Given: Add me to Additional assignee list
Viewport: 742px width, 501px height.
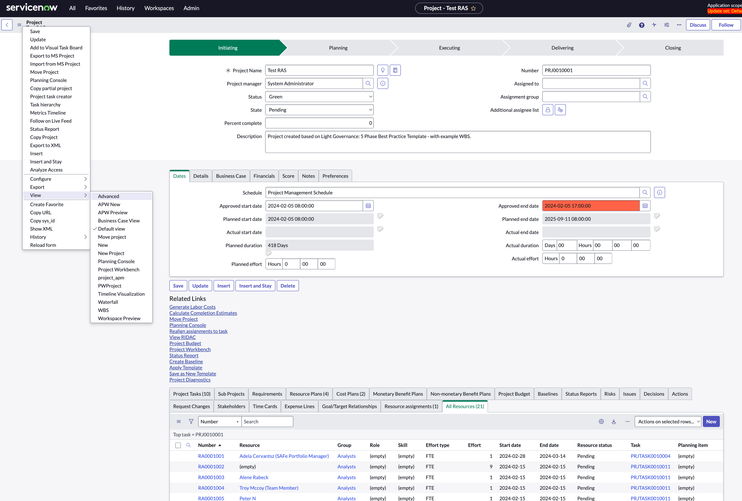Looking at the screenshot, I should click(x=560, y=110).
